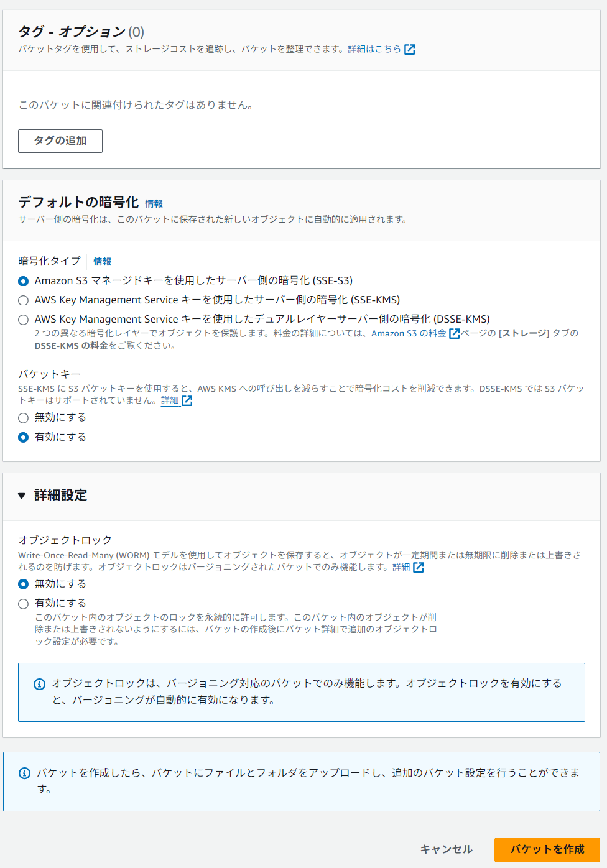This screenshot has height=868, width=607.
Task: Open object lock 詳細 link
Action: point(401,567)
